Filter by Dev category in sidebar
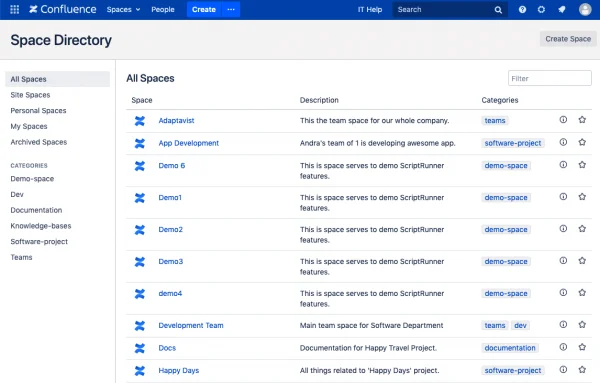Image resolution: width=600 pixels, height=383 pixels. (x=17, y=194)
